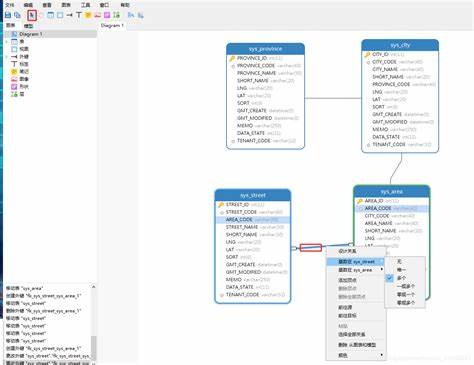Expand the 表 tree node
The width and height of the screenshot is (474, 365).
click(x=6, y=42)
